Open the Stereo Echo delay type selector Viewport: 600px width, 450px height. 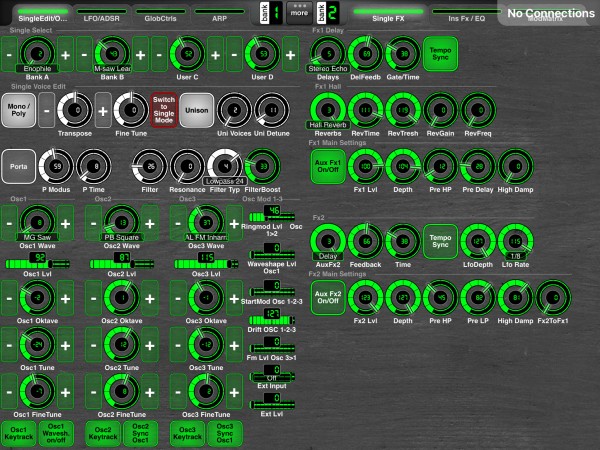coord(328,68)
